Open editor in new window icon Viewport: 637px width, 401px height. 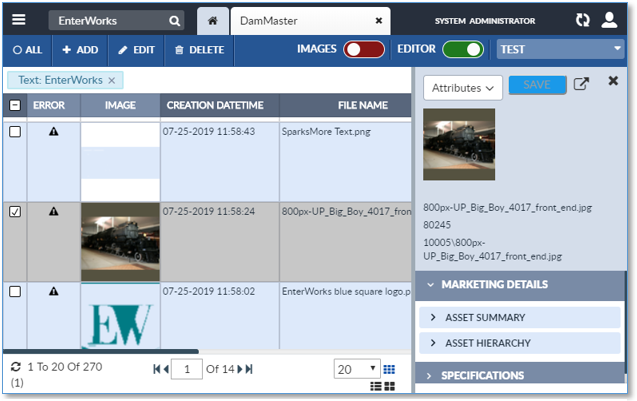pos(581,85)
